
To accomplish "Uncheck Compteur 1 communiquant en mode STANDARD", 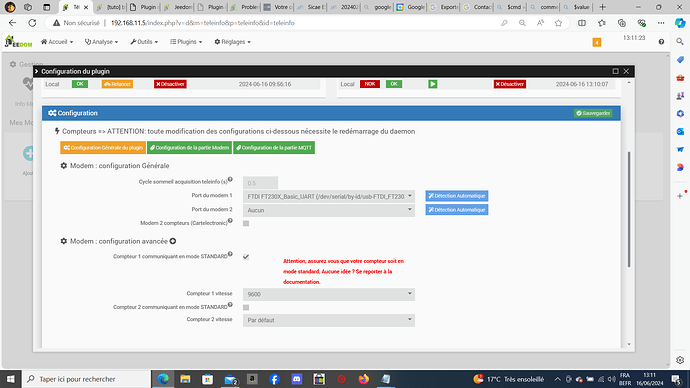I will 246,257.
